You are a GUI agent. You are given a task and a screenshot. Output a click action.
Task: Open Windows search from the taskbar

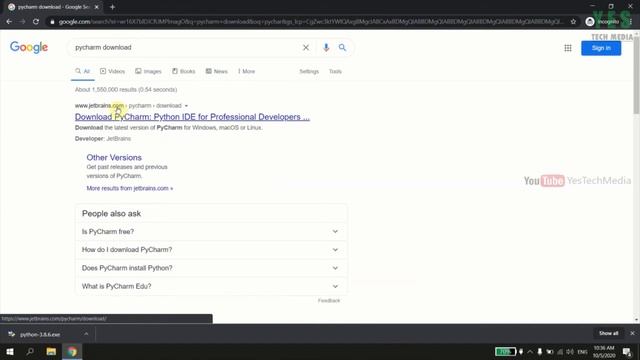30,351
